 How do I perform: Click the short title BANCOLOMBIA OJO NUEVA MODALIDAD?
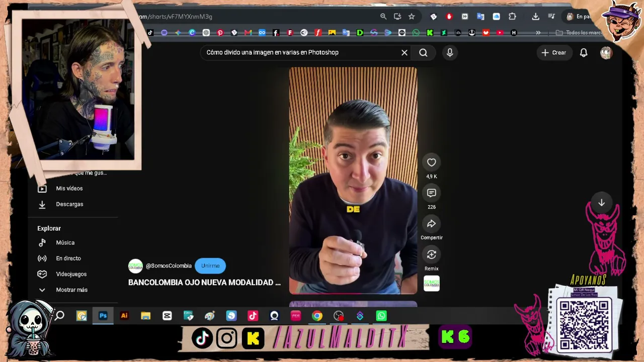[x=204, y=283]
